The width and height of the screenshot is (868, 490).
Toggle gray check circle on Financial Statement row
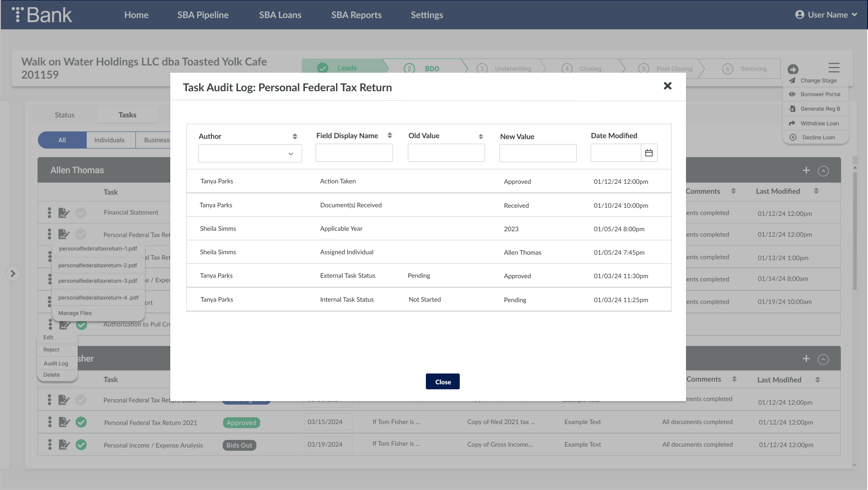click(81, 213)
